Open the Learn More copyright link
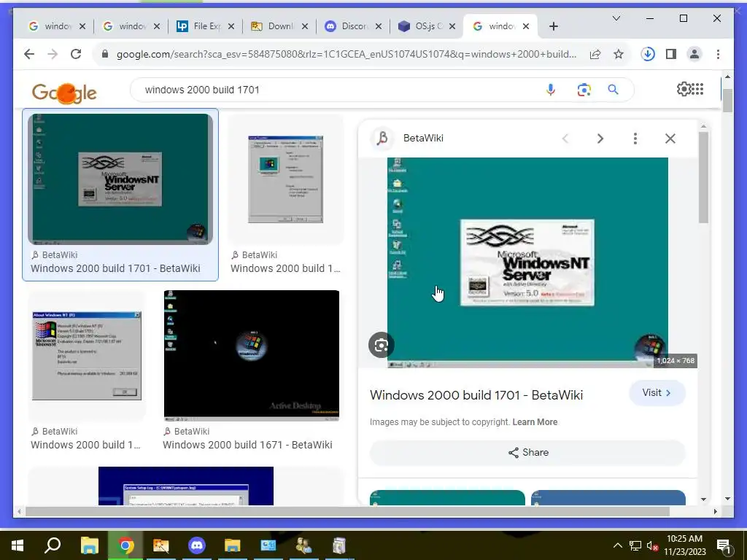747x560 pixels. (535, 422)
